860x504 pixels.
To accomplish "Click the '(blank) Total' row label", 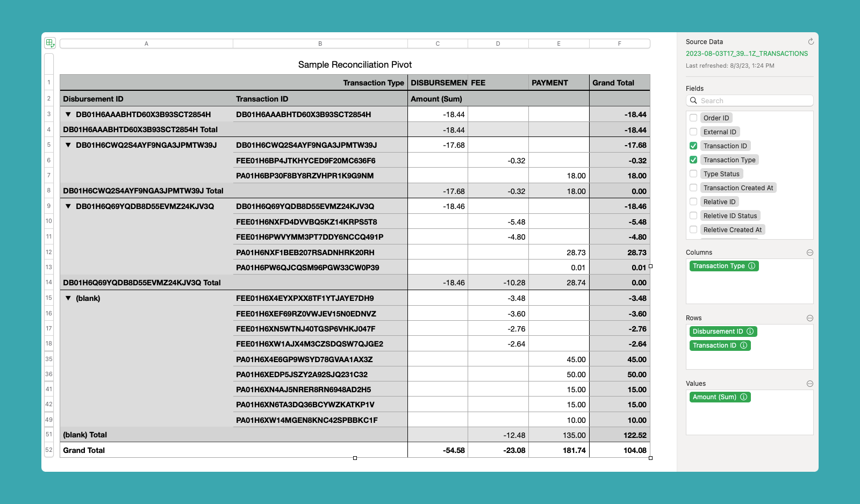I will click(85, 435).
